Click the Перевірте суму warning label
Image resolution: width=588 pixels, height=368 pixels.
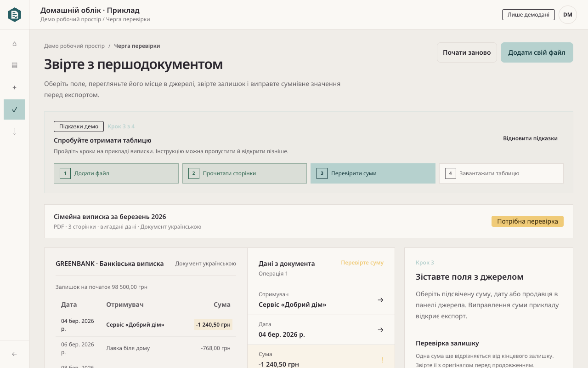(362, 263)
